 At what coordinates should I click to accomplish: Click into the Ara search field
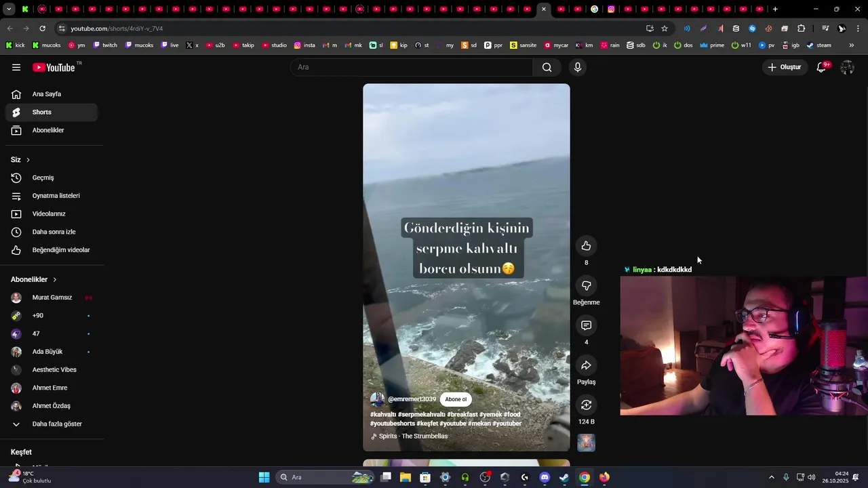(x=412, y=67)
